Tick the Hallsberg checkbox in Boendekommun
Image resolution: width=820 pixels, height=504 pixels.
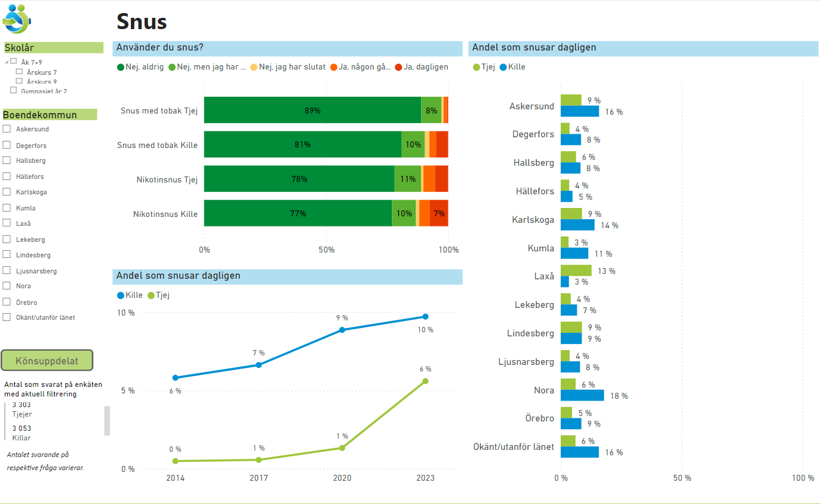7,160
